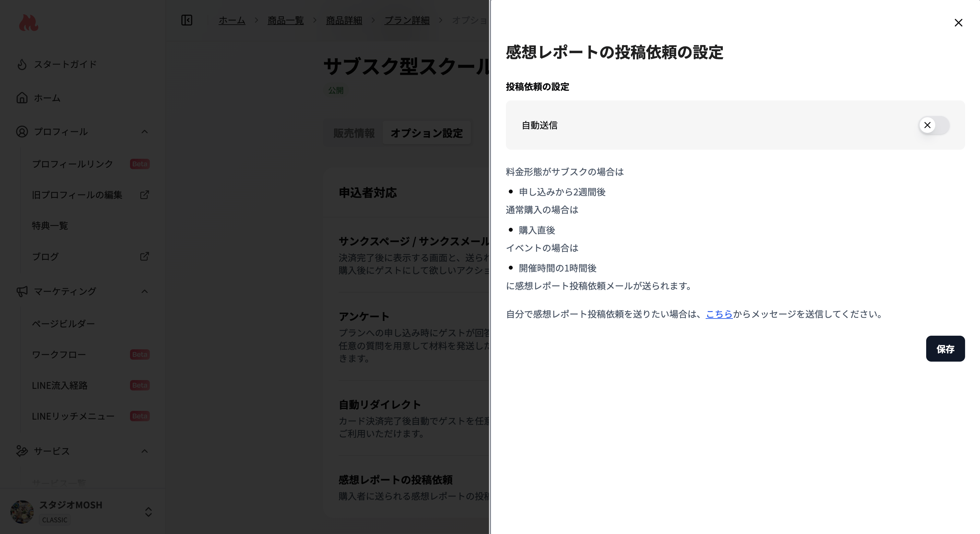Click the MOSH flame logo
This screenshot has width=980, height=534.
(29, 23)
